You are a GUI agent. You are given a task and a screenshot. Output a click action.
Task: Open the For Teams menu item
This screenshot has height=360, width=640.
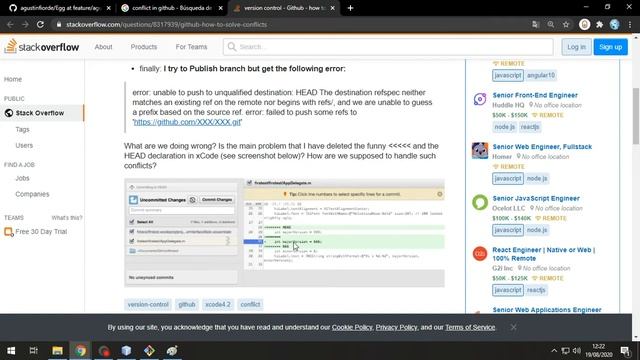coord(191,47)
